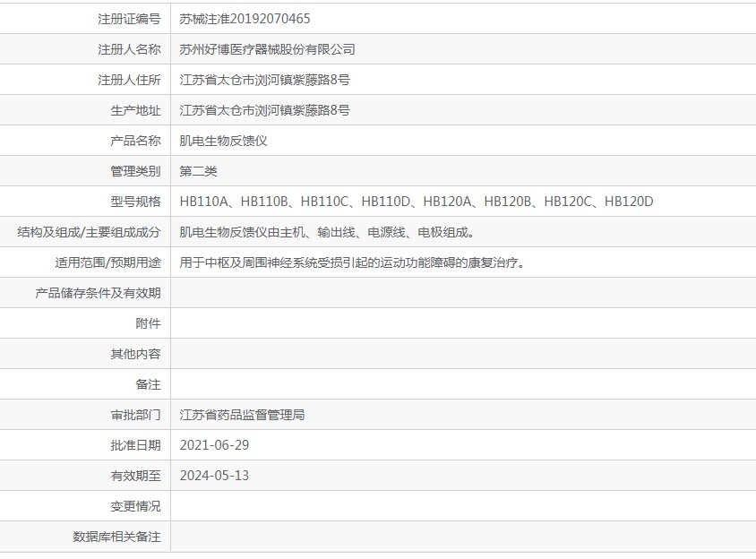
Task: Select the 批准日期 label
Action: tap(135, 445)
